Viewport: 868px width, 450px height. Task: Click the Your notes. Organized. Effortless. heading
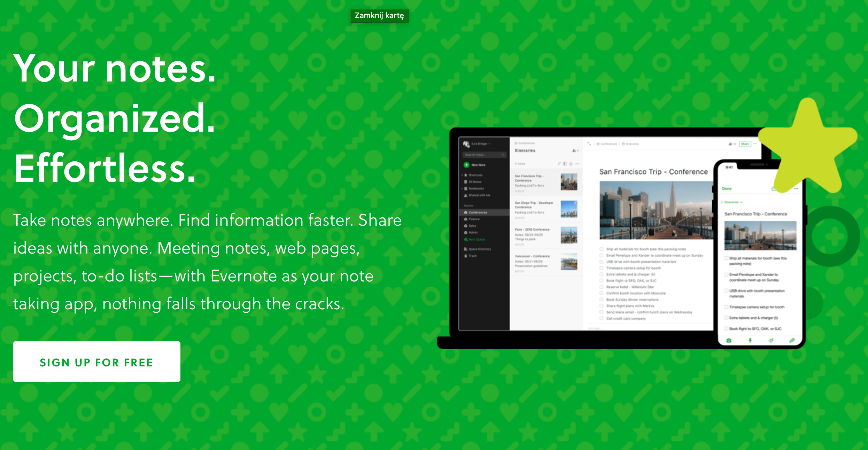115,118
